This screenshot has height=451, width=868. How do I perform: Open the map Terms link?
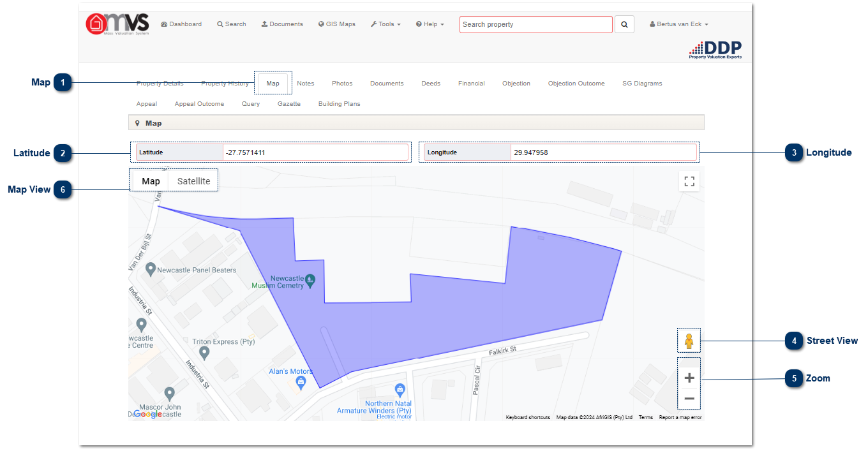coord(646,417)
